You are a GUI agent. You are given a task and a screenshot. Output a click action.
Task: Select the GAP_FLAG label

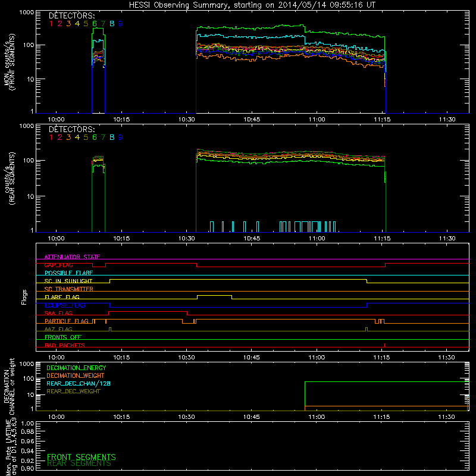(x=58, y=265)
